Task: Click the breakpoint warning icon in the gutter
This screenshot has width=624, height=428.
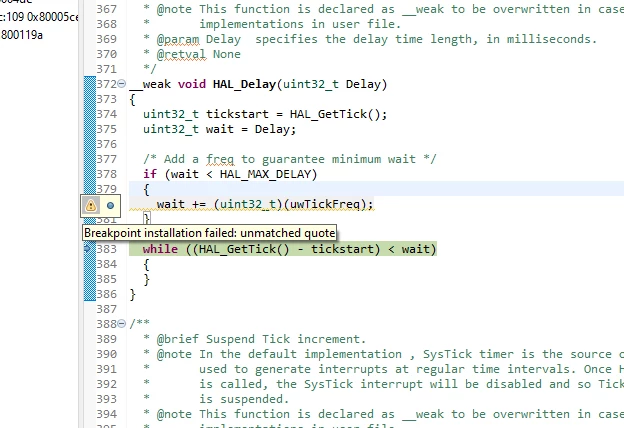Action: pos(91,205)
